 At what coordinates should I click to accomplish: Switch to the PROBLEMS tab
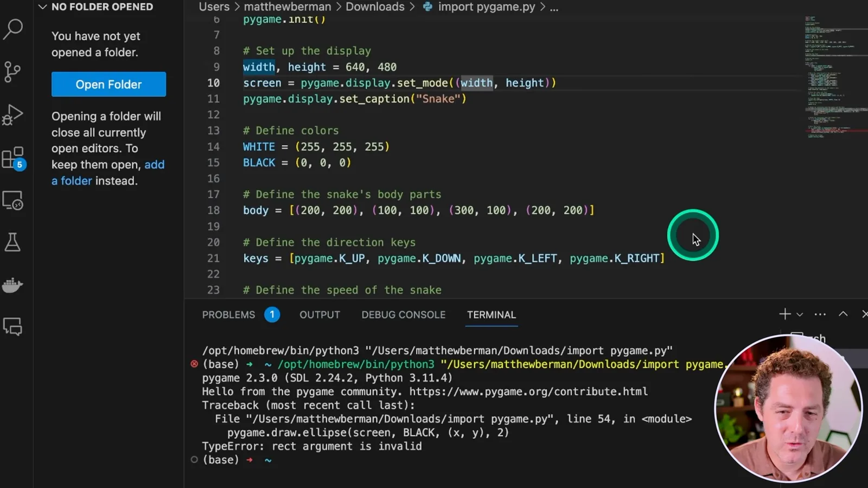228,314
